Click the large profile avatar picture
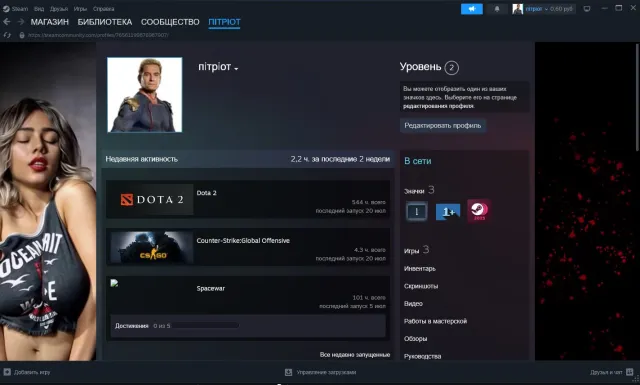 click(144, 95)
